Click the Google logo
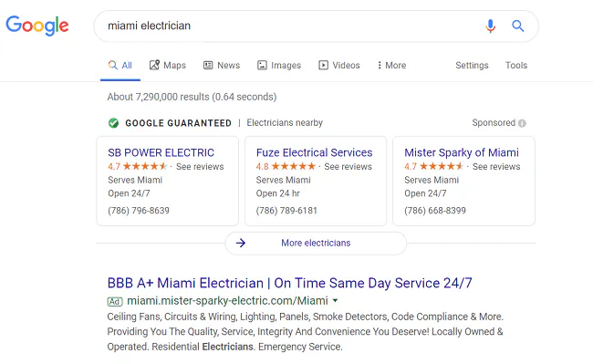 37,26
